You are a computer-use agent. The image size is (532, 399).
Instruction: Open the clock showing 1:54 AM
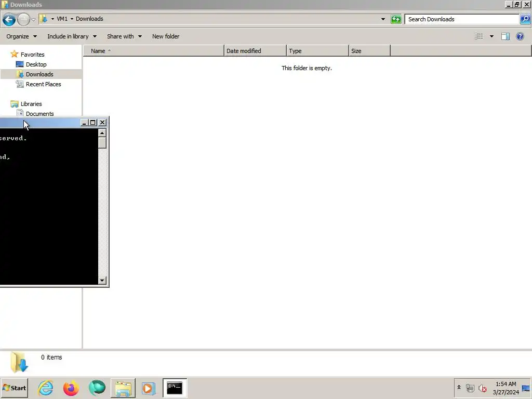coord(506,388)
